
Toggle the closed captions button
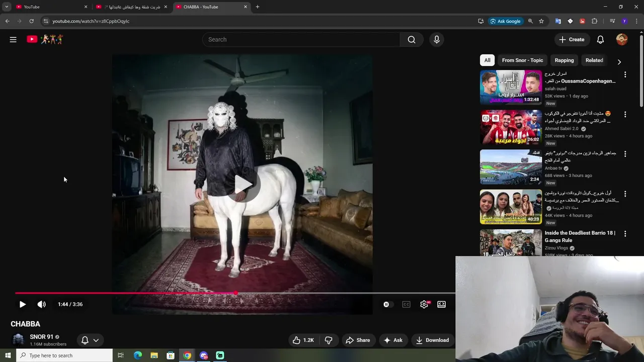pos(406,304)
